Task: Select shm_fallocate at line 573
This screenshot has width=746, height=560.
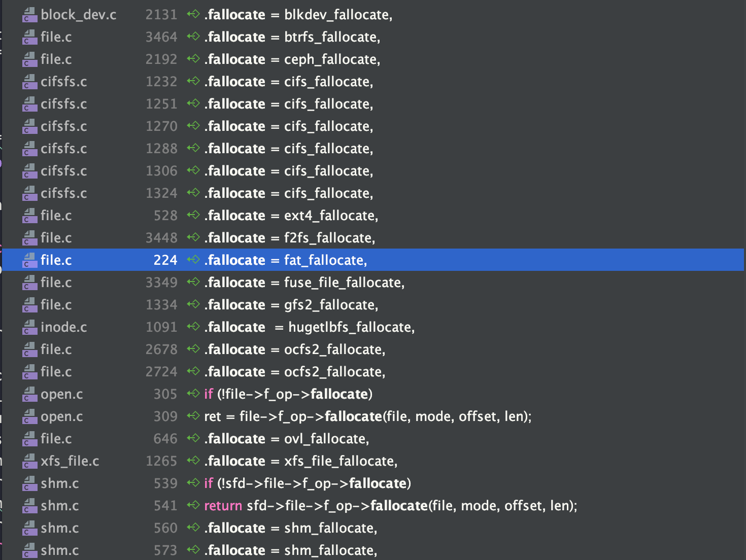Action: (374, 550)
